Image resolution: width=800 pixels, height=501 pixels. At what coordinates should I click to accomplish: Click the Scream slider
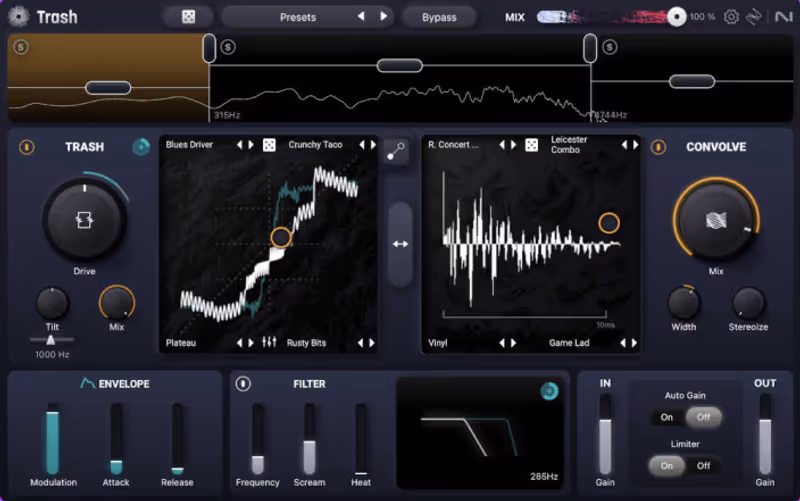(x=309, y=440)
